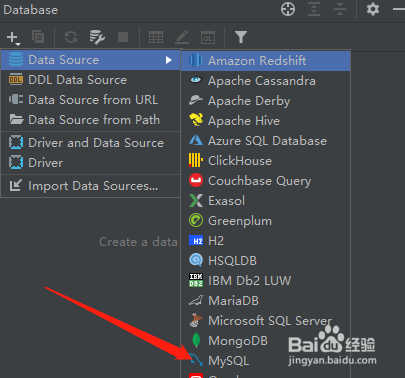Select MariaDB data source
Viewport: 405px width, 378px height.
tap(266, 301)
